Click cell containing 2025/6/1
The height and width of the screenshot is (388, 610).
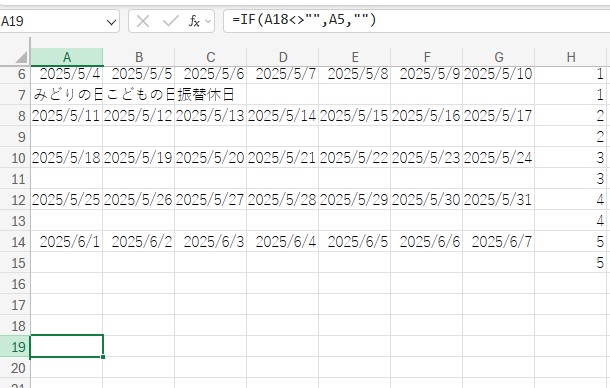coord(67,242)
